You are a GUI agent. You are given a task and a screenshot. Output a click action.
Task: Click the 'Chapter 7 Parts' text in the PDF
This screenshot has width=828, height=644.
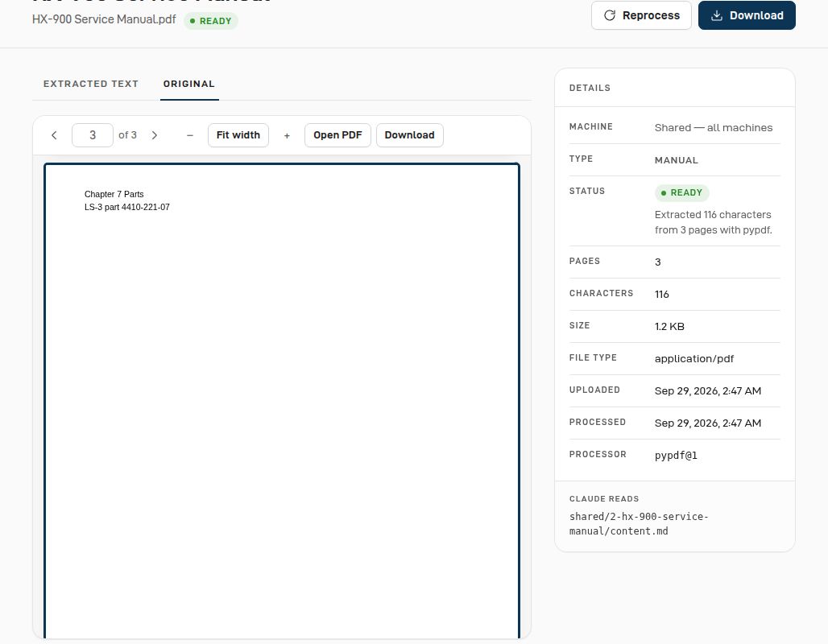[x=114, y=194]
